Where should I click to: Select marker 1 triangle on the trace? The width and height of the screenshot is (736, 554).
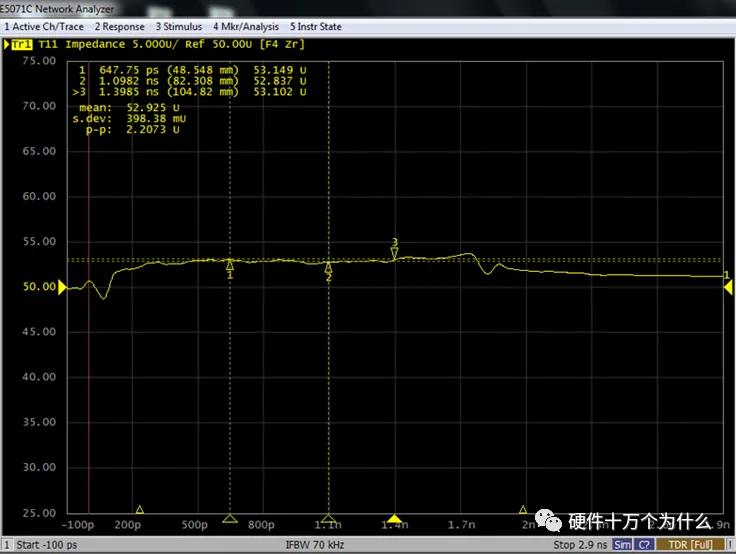pyautogui.click(x=230, y=265)
